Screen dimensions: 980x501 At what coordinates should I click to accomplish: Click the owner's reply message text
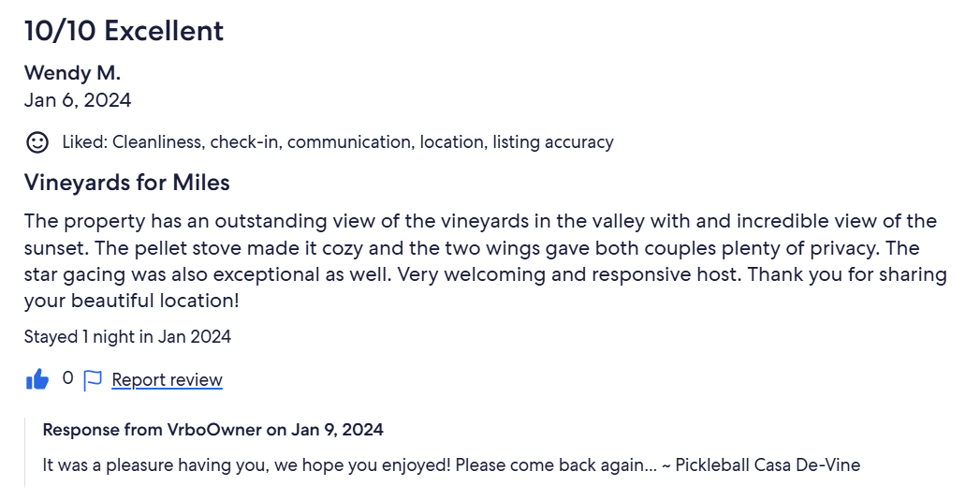click(x=451, y=465)
